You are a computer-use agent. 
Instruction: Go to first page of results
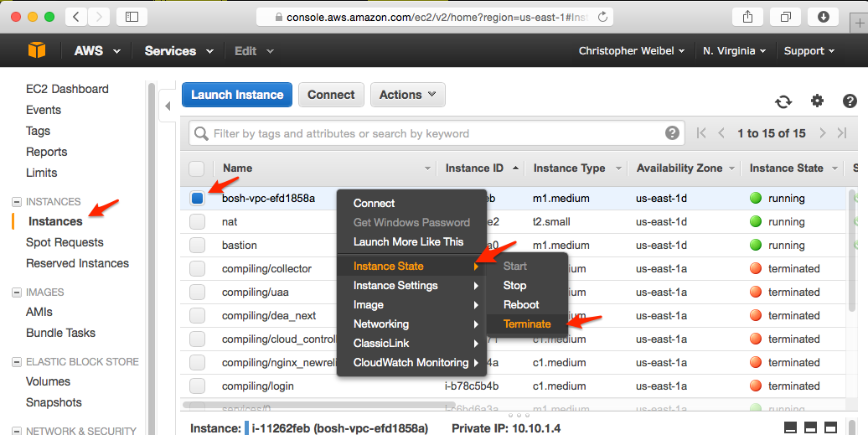(x=701, y=132)
